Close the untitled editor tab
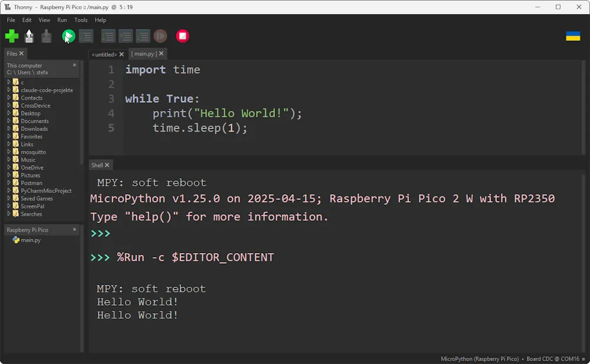This screenshot has height=364, width=590. click(122, 54)
